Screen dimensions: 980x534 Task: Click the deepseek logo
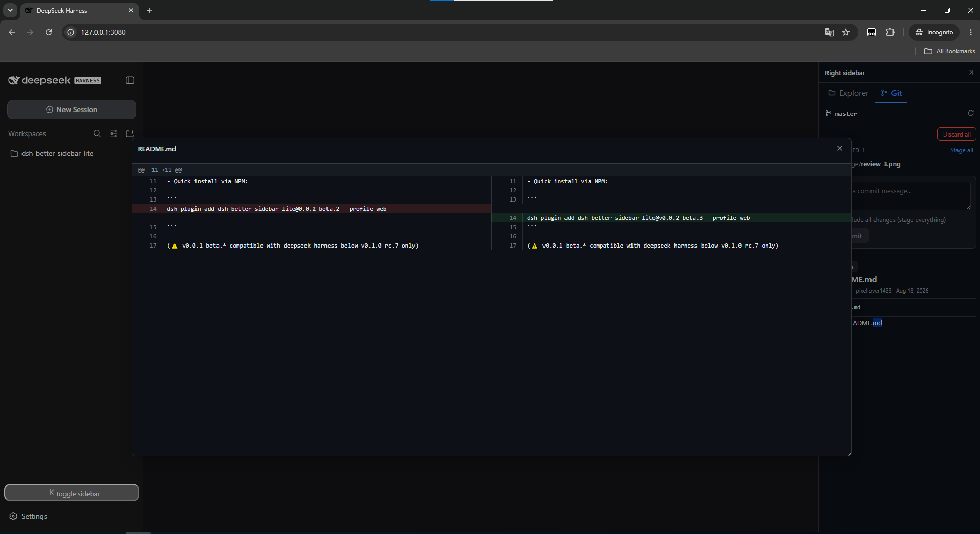click(39, 80)
